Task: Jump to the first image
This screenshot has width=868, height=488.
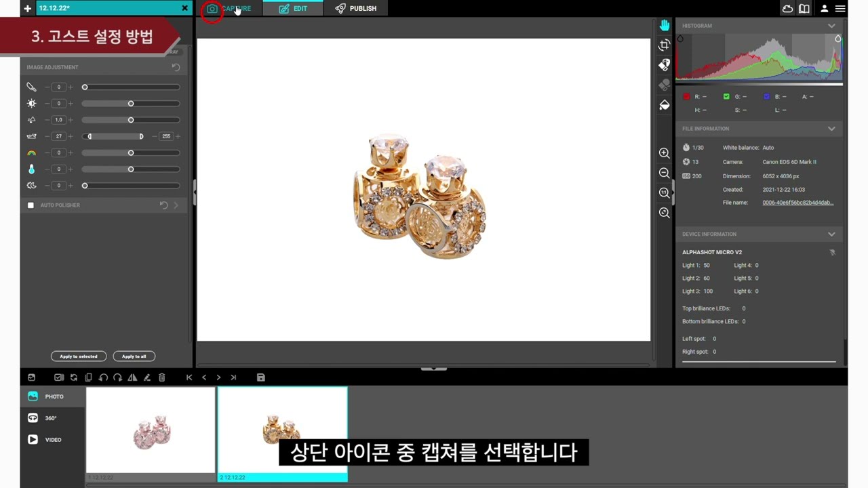Action: pyautogui.click(x=189, y=378)
